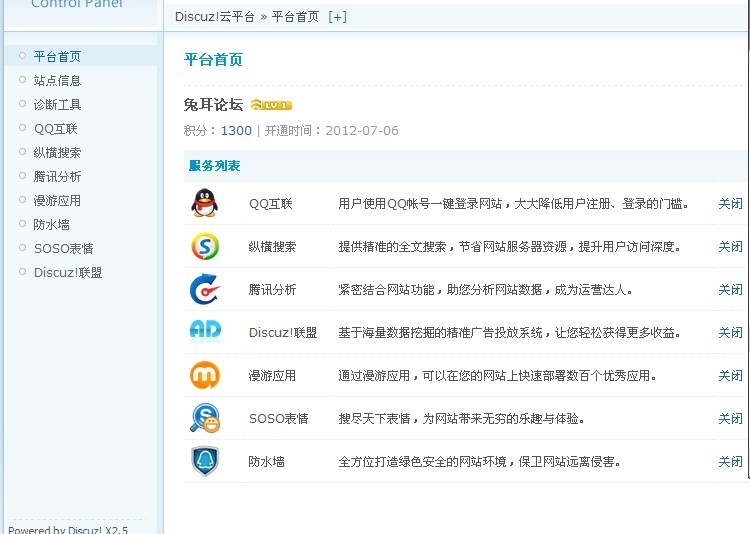Open 平台首页 in the sidebar

point(57,56)
